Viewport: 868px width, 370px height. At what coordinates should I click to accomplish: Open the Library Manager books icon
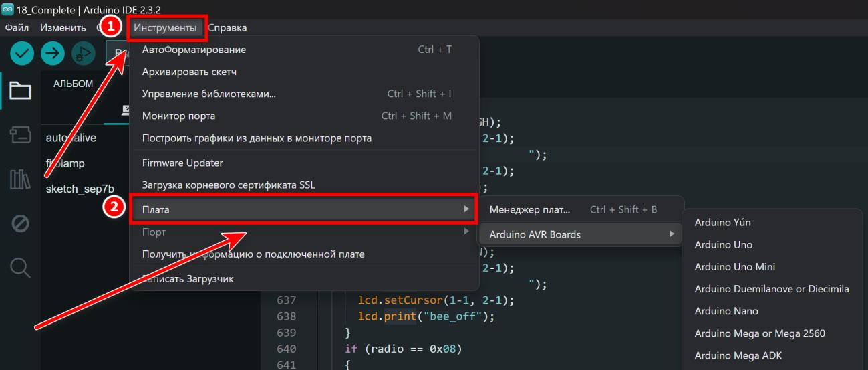(20, 179)
